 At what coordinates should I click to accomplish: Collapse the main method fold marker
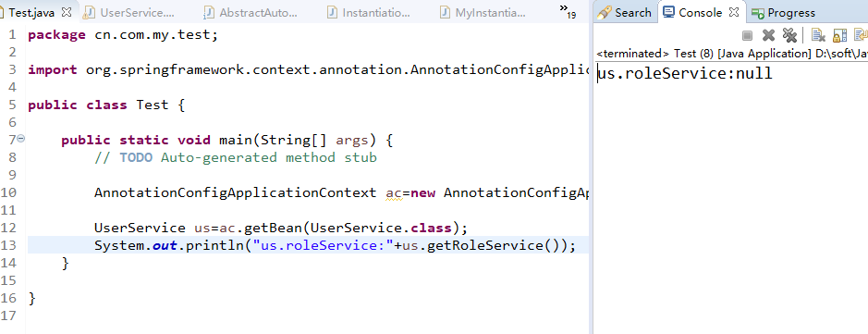coord(21,139)
